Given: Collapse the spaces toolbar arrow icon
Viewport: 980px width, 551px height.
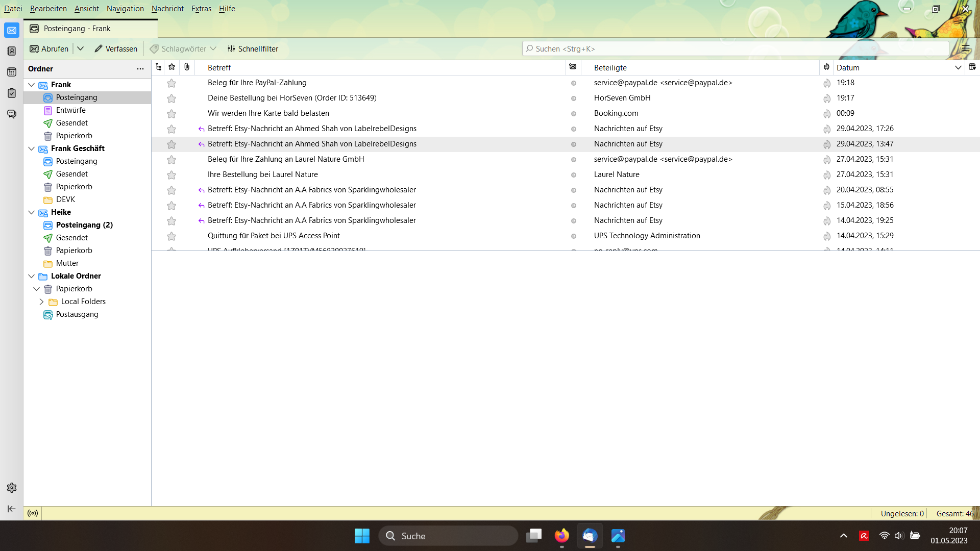Looking at the screenshot, I should 12,509.
